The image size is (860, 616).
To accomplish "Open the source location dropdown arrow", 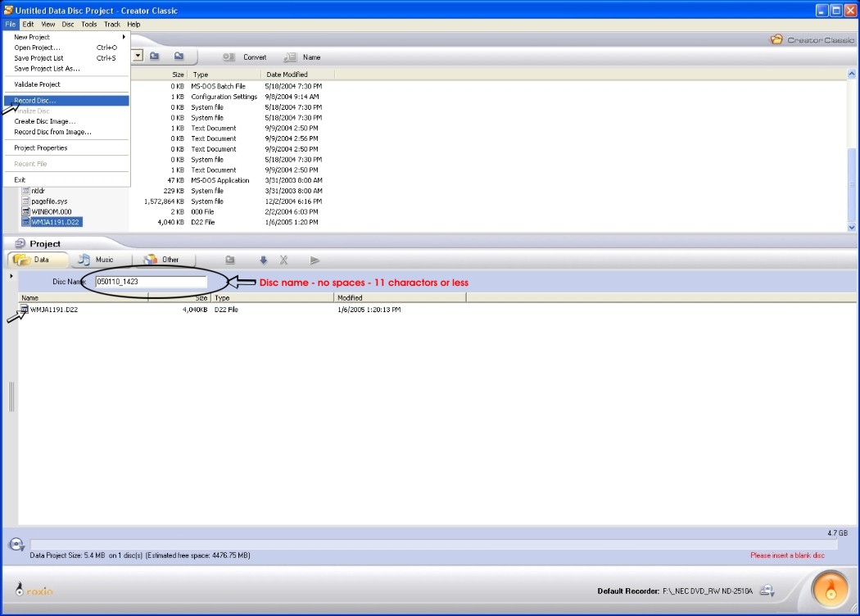I will tap(138, 56).
